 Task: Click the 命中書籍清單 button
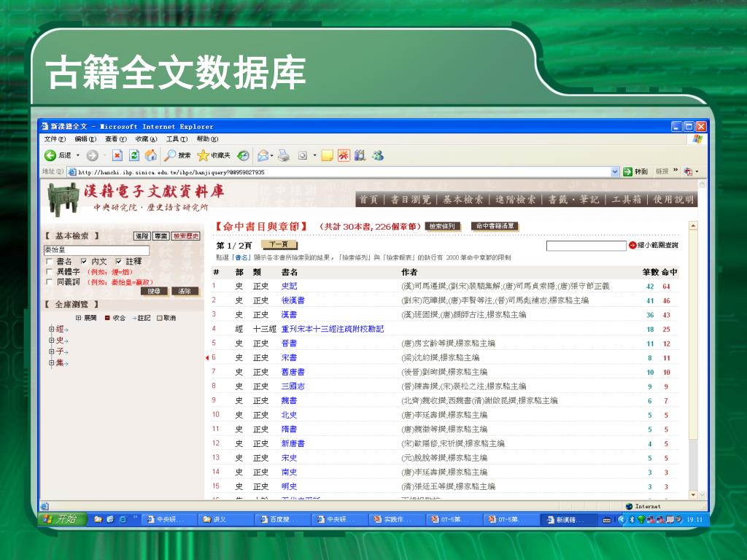495,226
